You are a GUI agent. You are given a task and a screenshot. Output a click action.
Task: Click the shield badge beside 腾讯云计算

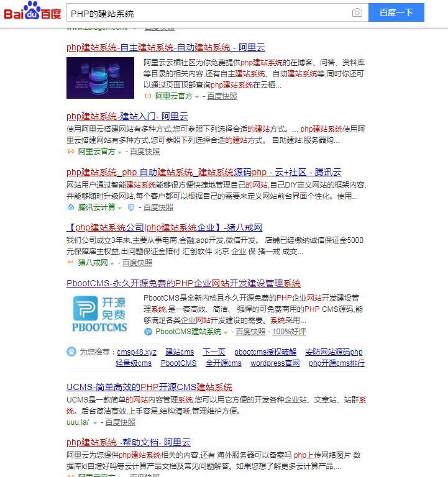131,207
